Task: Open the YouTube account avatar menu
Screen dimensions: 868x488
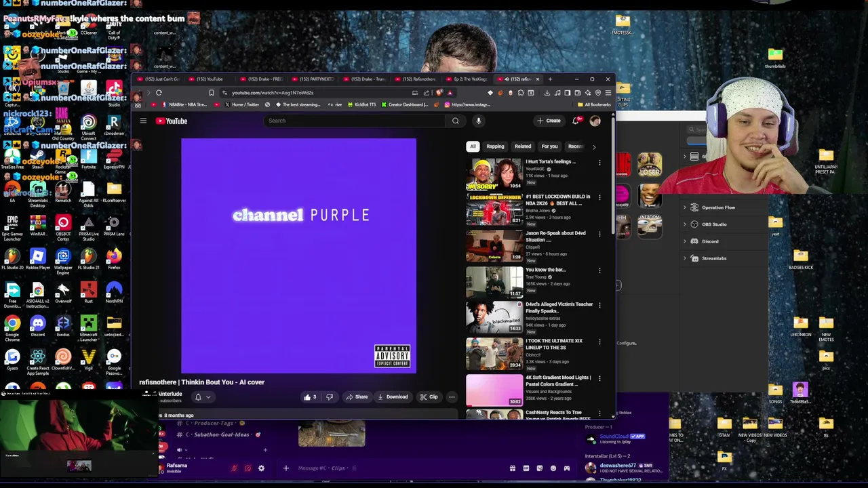Action: [x=595, y=121]
